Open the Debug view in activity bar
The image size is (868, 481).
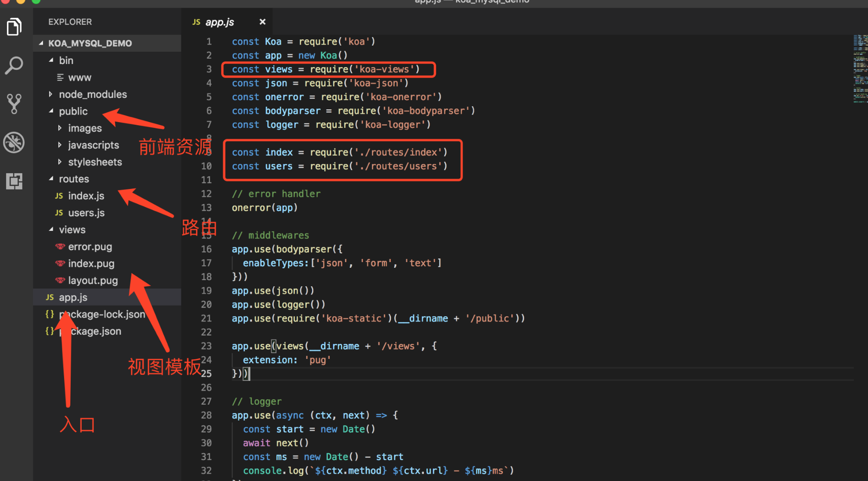coord(14,142)
